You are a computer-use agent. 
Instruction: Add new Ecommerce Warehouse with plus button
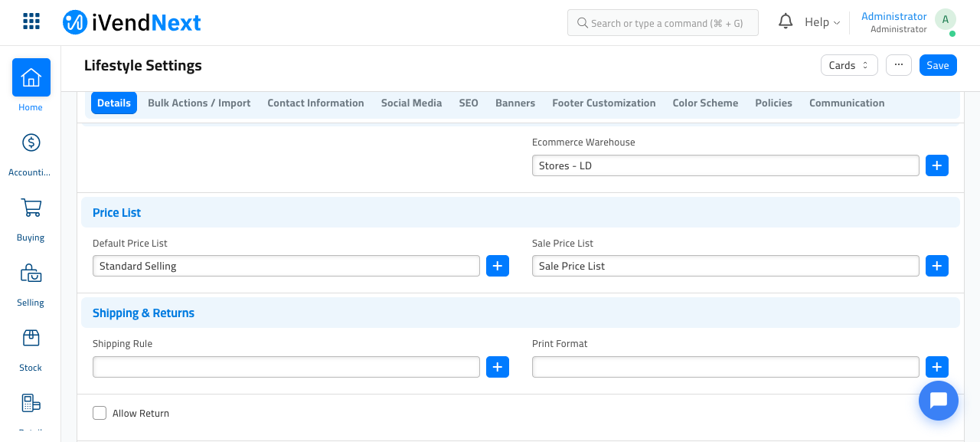click(937, 165)
